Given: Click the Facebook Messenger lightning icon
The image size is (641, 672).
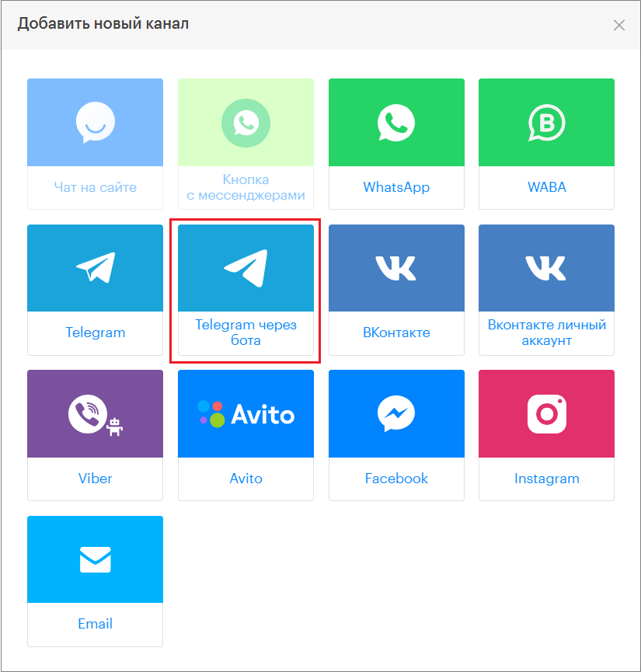Looking at the screenshot, I should tap(396, 413).
